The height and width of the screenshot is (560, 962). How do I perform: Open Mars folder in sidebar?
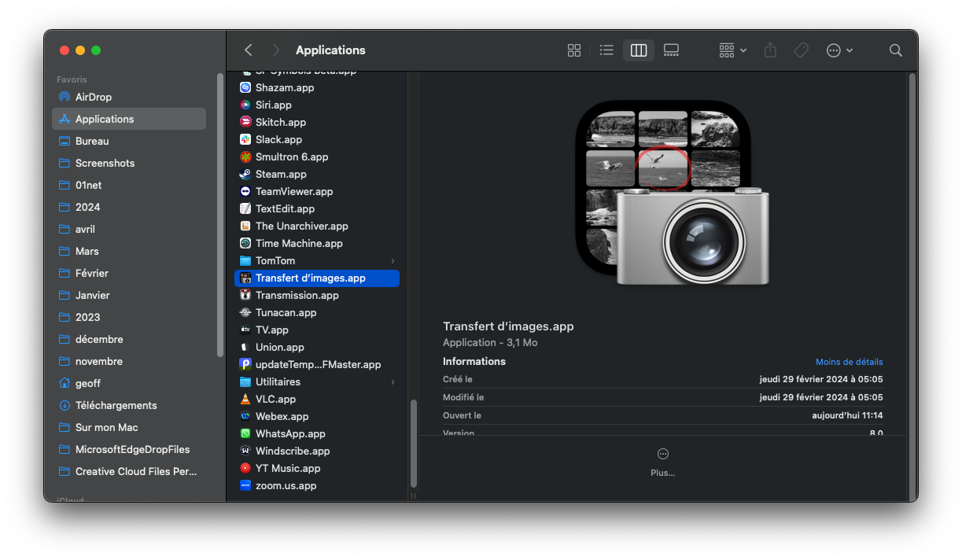point(129,251)
